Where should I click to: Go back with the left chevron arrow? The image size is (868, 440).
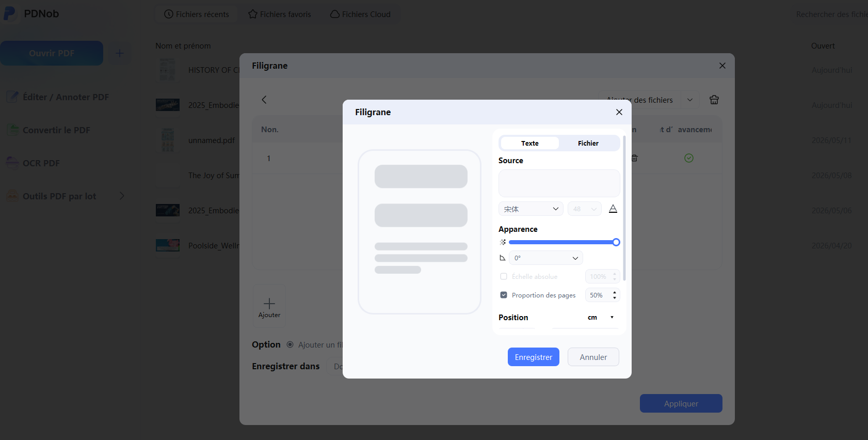click(x=264, y=100)
